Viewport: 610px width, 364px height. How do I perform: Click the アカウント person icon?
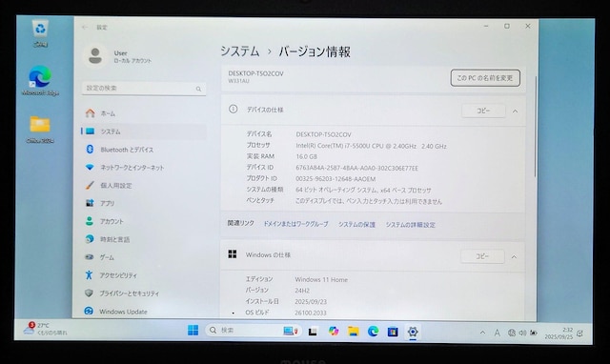point(89,221)
